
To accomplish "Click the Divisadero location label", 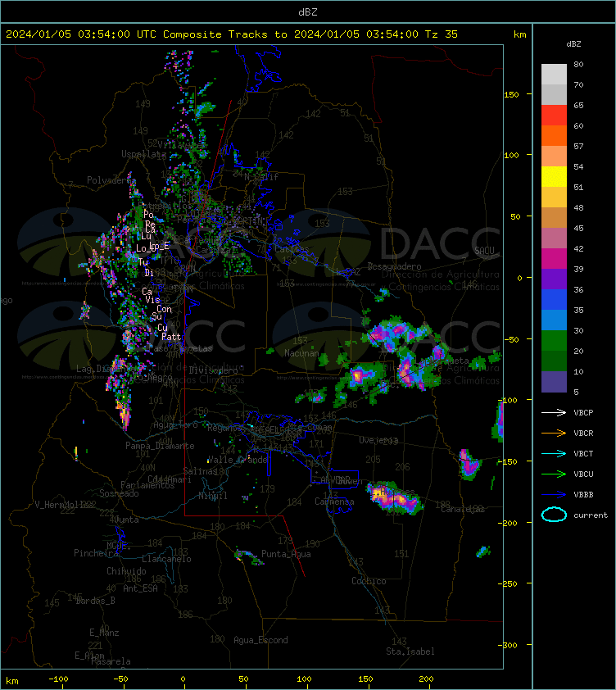I will click(x=214, y=370).
